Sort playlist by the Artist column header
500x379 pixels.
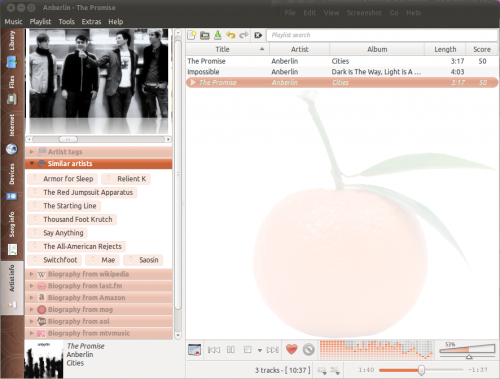tap(299, 49)
